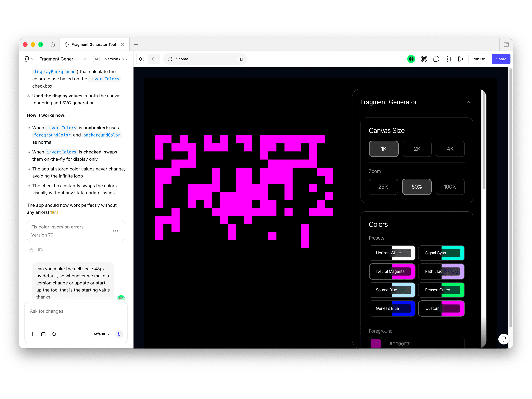Click the blue Share button

click(x=501, y=59)
